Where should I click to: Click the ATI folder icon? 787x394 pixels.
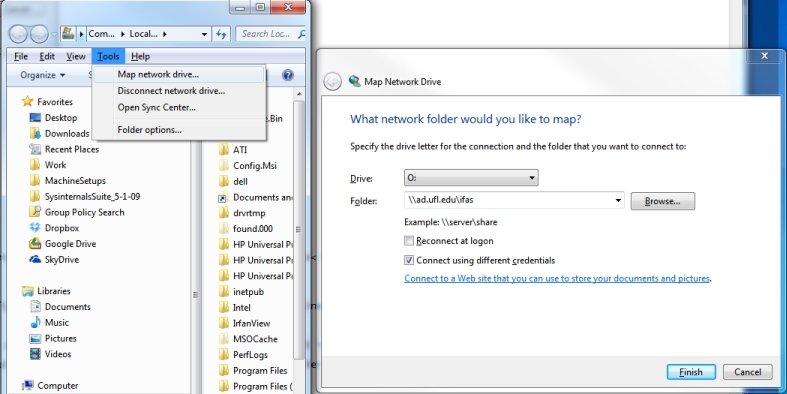[x=224, y=150]
